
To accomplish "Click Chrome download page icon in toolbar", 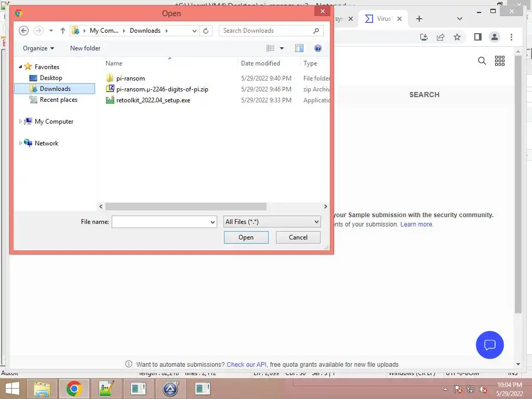I will (424, 37).
